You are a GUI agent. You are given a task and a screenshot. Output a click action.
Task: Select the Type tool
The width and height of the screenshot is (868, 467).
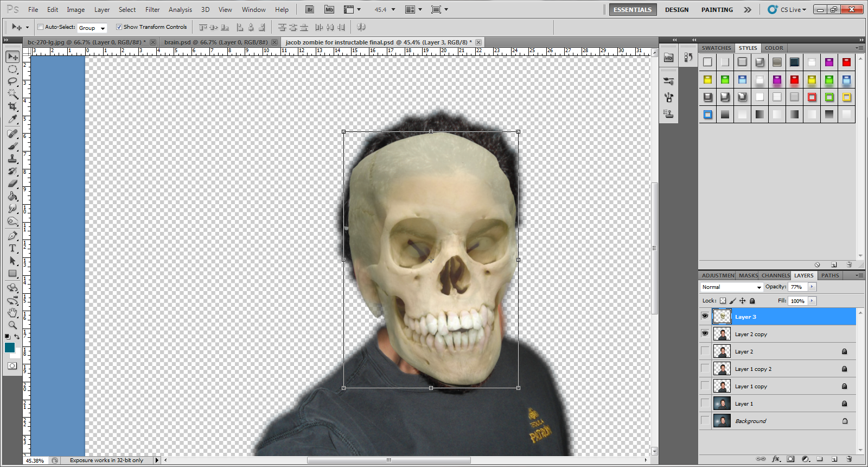(13, 248)
